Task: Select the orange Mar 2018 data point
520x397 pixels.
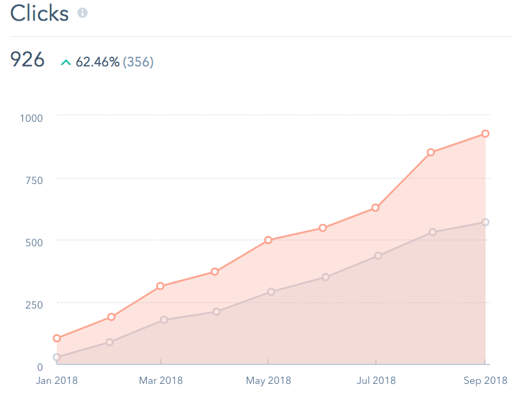Action: coord(160,286)
